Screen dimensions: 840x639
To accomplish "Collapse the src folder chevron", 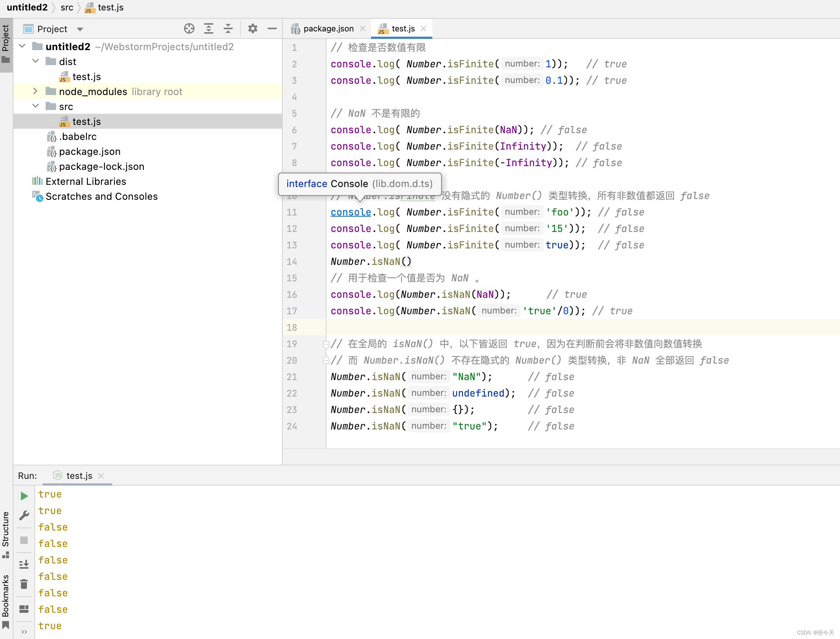I will (x=36, y=106).
